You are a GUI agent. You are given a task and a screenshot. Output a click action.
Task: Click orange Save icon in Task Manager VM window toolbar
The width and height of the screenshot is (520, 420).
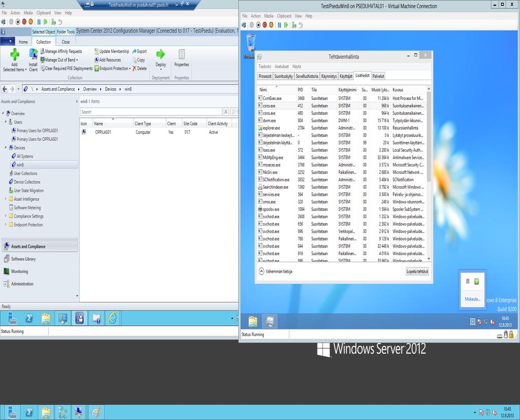[x=271, y=25]
